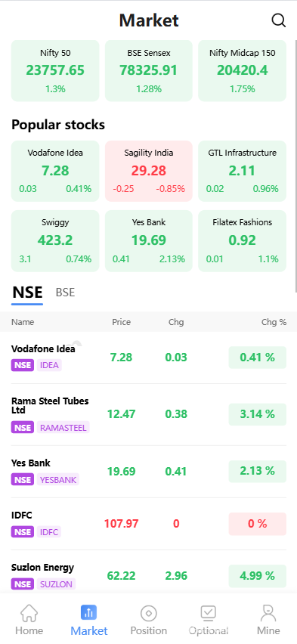The image size is (297, 644).
Task: Select the Market chart icon
Action: coord(88,612)
